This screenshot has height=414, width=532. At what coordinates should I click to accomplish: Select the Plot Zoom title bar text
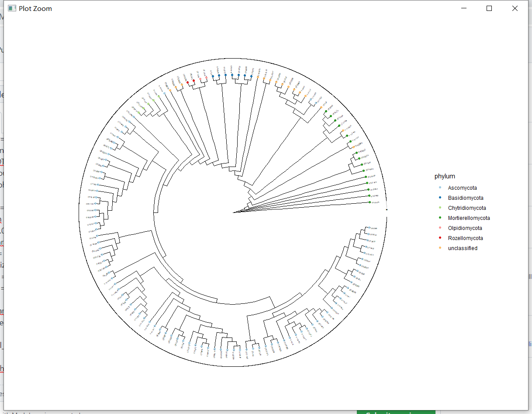tap(36, 8)
